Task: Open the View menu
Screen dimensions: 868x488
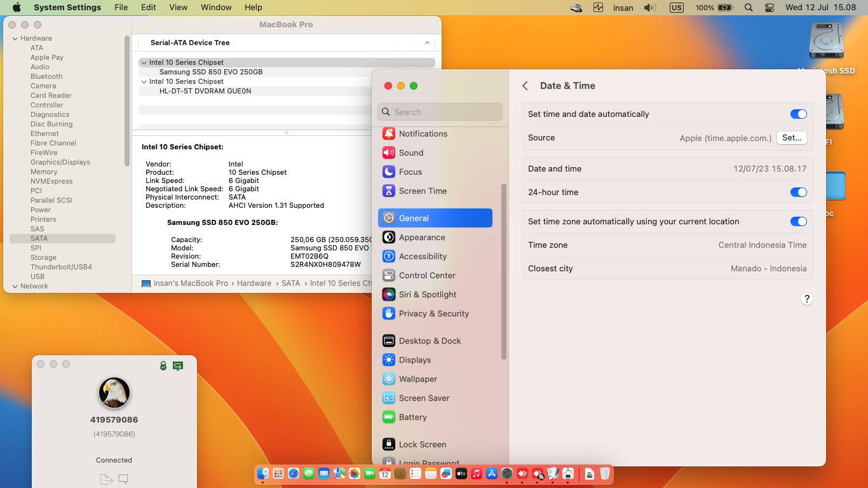Action: pos(179,8)
